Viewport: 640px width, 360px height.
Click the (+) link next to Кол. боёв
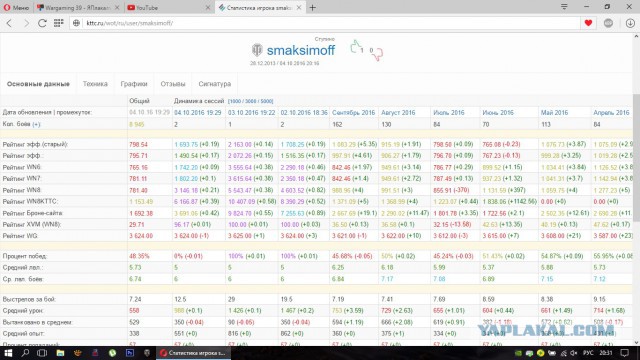(x=36, y=124)
